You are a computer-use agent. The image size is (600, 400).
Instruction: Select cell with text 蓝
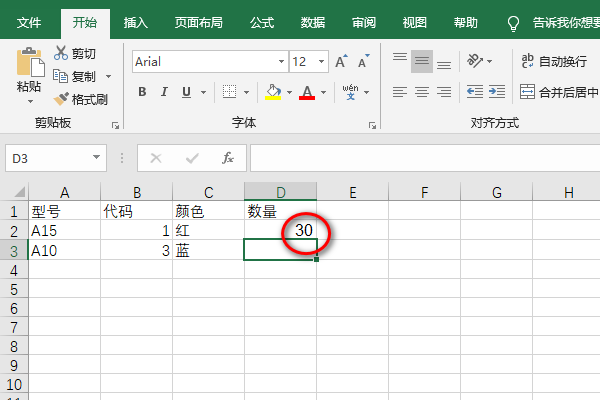click(209, 250)
